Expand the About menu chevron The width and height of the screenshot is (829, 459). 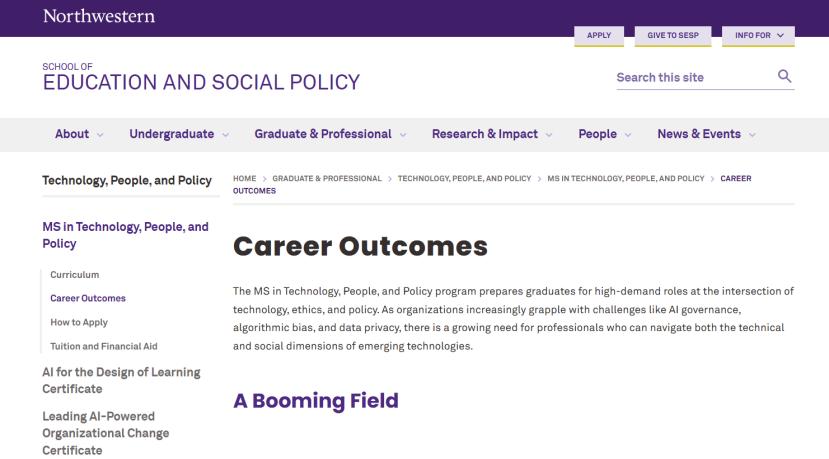(x=100, y=135)
